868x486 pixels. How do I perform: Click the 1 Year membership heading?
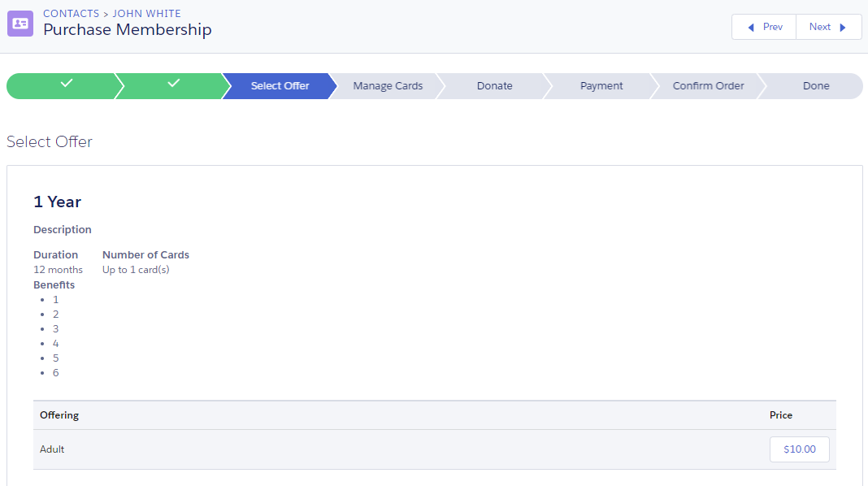click(57, 202)
